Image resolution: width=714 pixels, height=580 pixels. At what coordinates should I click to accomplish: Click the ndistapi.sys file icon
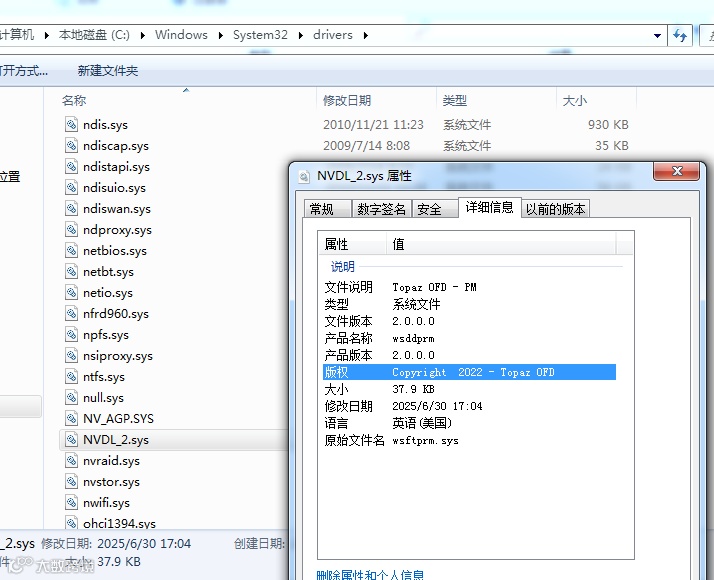point(71,166)
